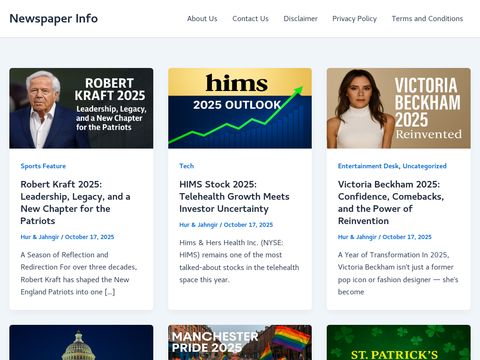Image resolution: width=480 pixels, height=360 pixels.
Task: Open the Robert Kraft 2025 article headline
Action: click(x=75, y=202)
